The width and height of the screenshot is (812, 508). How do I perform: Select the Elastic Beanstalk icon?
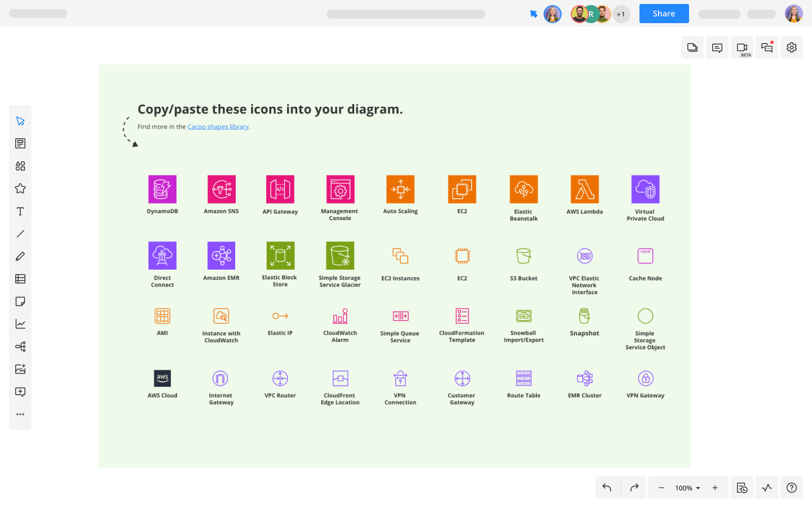coord(524,189)
